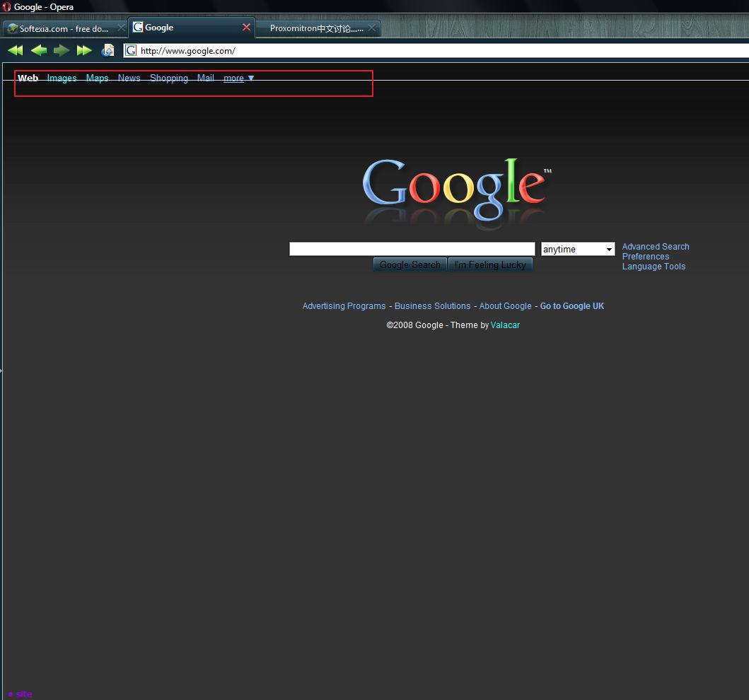Click the Google logo image
The width and height of the screenshot is (749, 700).
tap(457, 193)
